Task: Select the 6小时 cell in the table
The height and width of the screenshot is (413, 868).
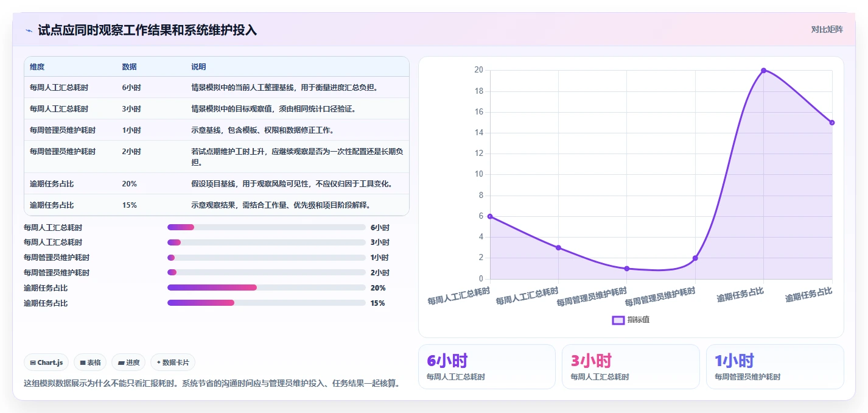Action: 131,88
